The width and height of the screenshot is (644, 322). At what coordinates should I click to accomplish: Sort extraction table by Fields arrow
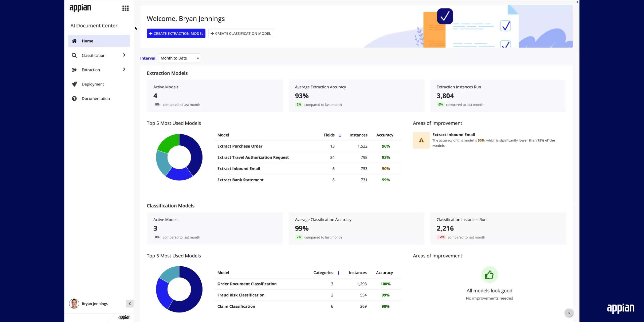(x=340, y=135)
